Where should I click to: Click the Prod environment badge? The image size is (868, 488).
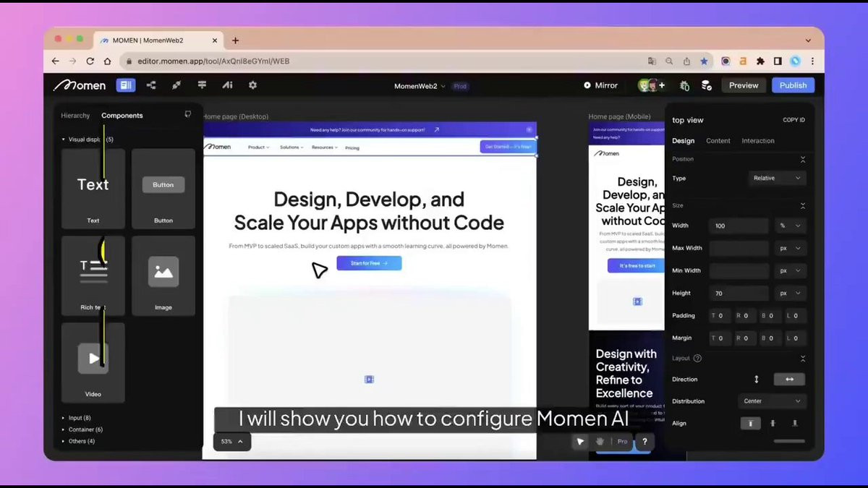pyautogui.click(x=460, y=86)
